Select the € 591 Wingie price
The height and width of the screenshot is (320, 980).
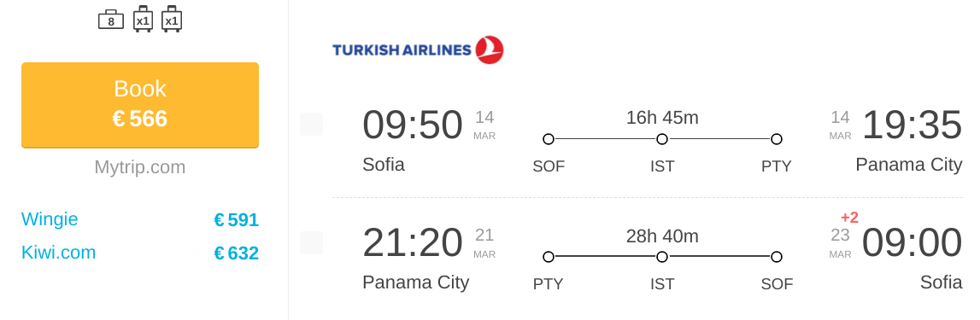(237, 220)
